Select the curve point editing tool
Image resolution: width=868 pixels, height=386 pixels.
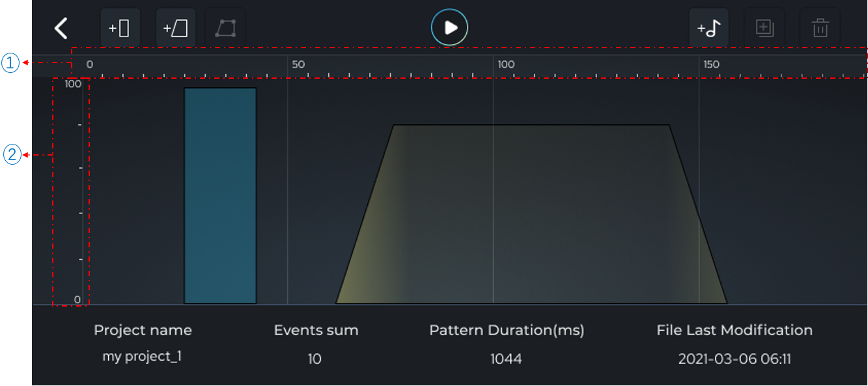point(225,28)
